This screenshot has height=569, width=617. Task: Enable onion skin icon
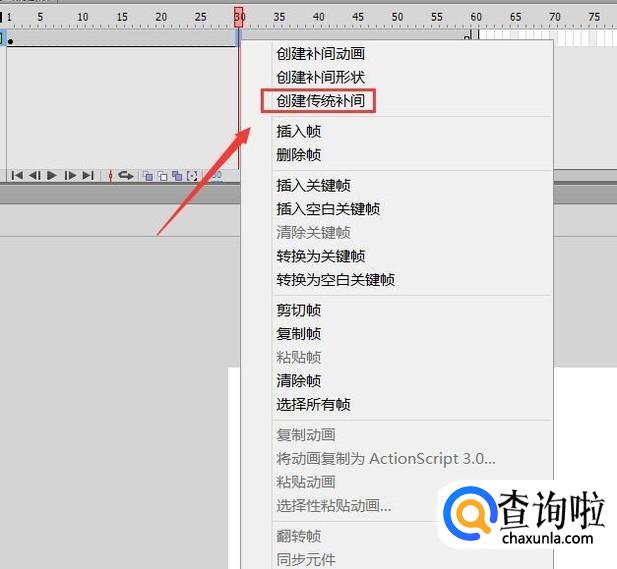click(148, 176)
